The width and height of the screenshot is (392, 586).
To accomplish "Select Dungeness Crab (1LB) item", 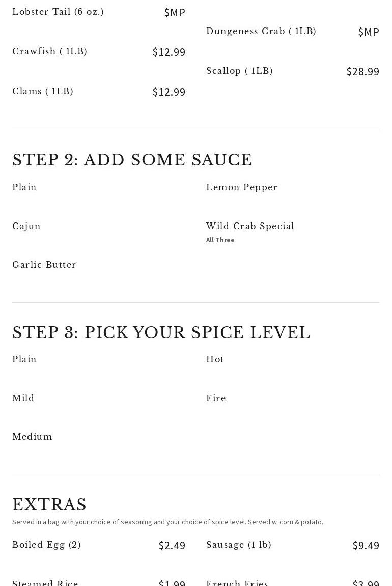I will pos(261,32).
